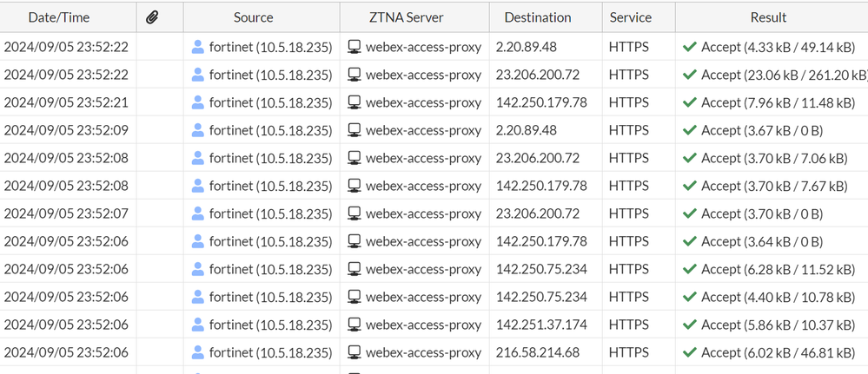868x374 pixels.
Task: Click user icon in the 142.251.37.174 row
Action: (198, 325)
